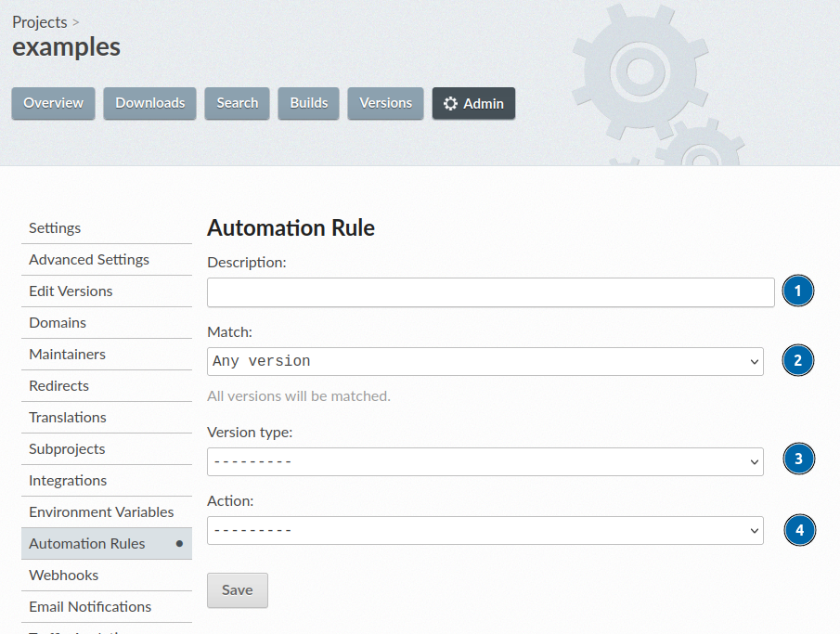
Task: Open the Edit Versions page
Action: tap(71, 291)
